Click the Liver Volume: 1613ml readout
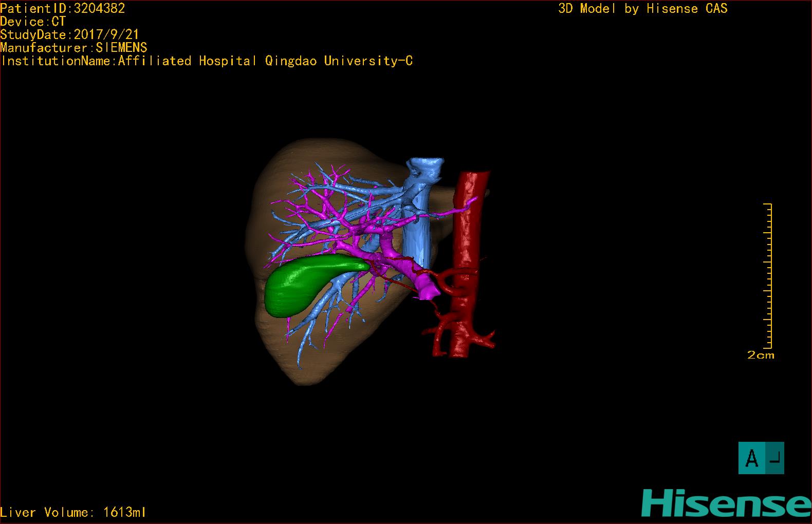This screenshot has height=524, width=812. [73, 512]
